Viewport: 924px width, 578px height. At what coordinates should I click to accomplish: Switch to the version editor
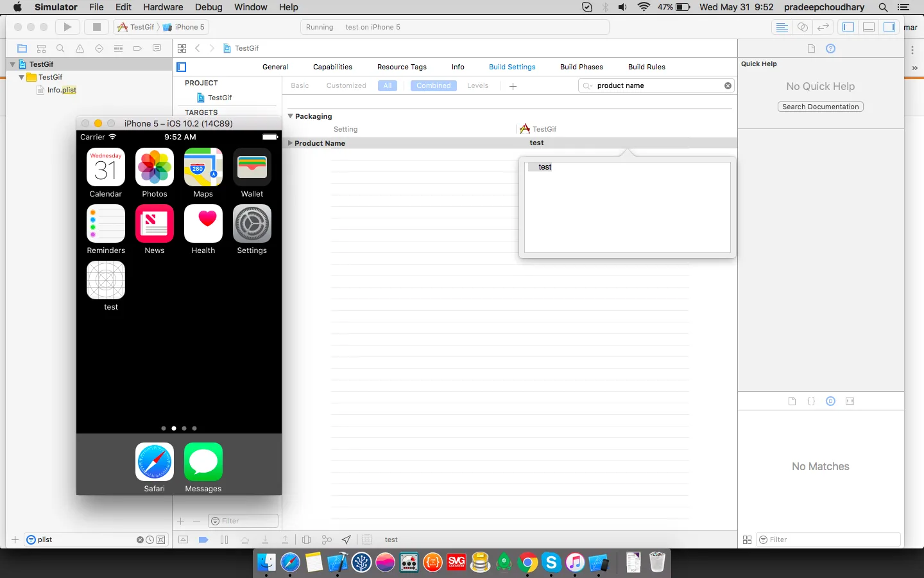pos(823,27)
